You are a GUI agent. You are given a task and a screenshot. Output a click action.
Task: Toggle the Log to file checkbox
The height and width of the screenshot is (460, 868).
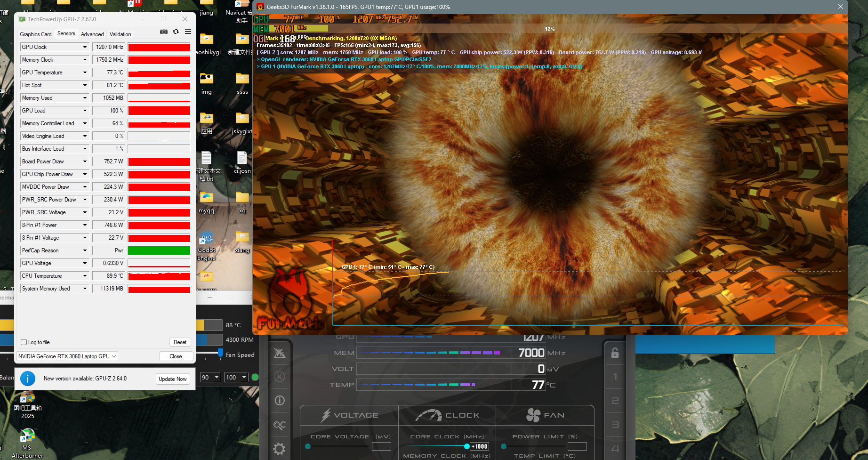(24, 342)
